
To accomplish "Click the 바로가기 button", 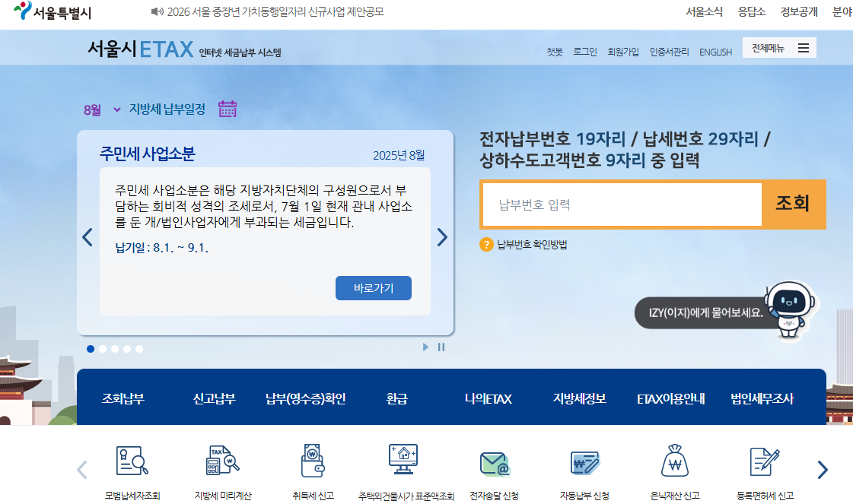I will [374, 288].
